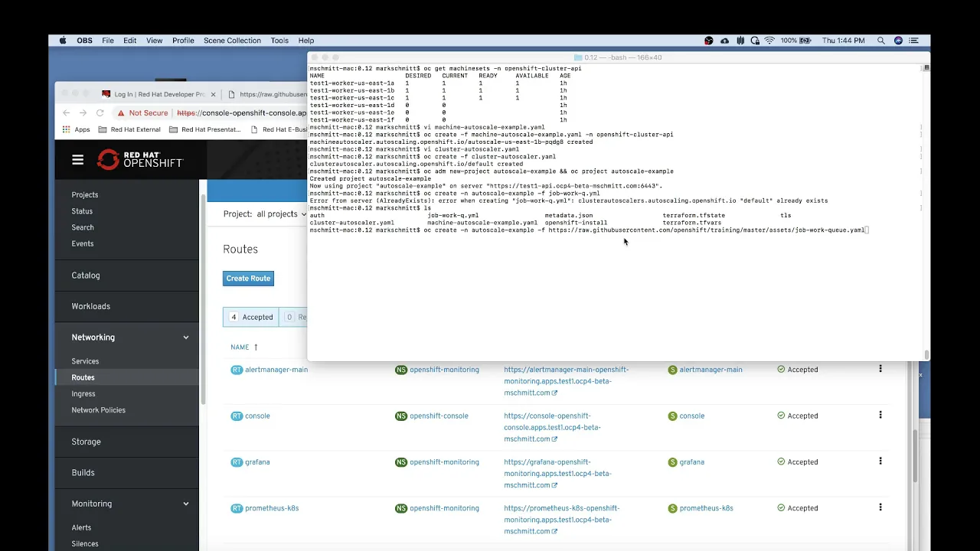Open the Edit menu
980x551 pixels.
tap(130, 41)
